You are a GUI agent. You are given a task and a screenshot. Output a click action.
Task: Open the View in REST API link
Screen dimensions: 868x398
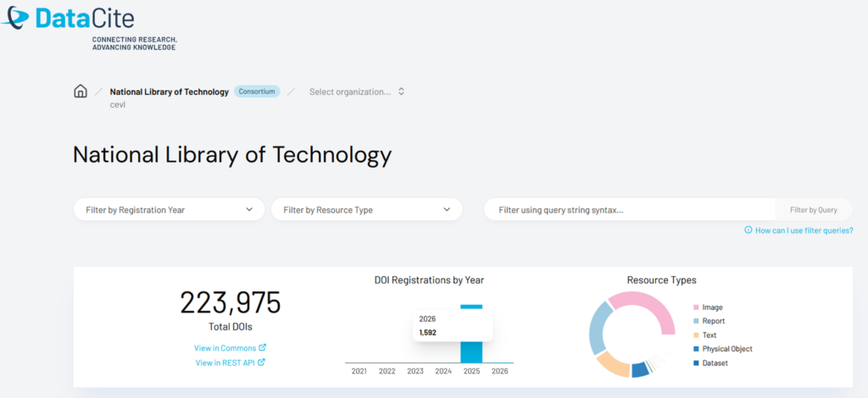225,362
